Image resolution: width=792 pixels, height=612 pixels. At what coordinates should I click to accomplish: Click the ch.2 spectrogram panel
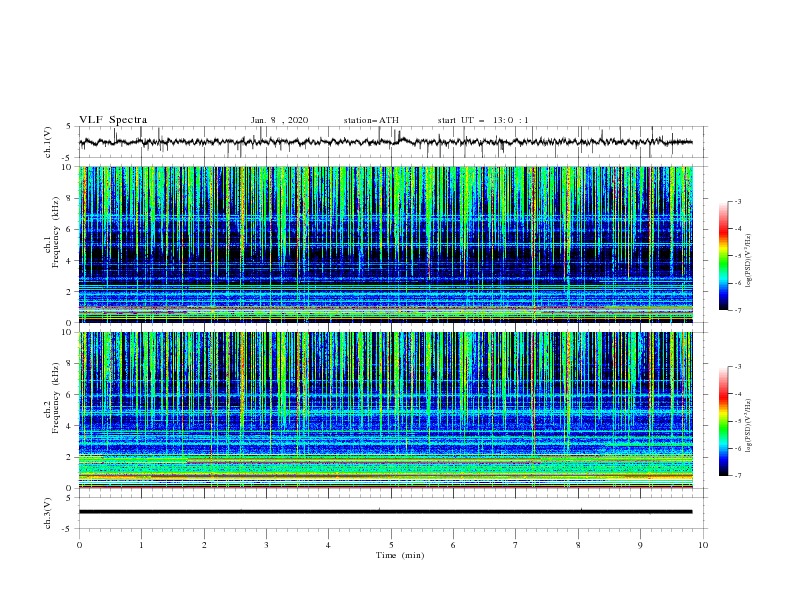click(x=386, y=410)
